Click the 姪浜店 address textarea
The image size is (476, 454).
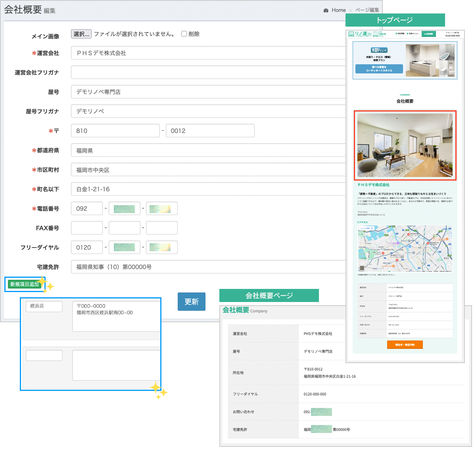[117, 316]
